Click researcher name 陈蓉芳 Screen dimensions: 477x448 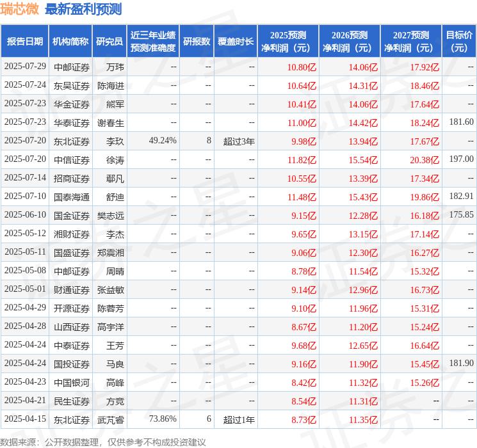point(110,308)
